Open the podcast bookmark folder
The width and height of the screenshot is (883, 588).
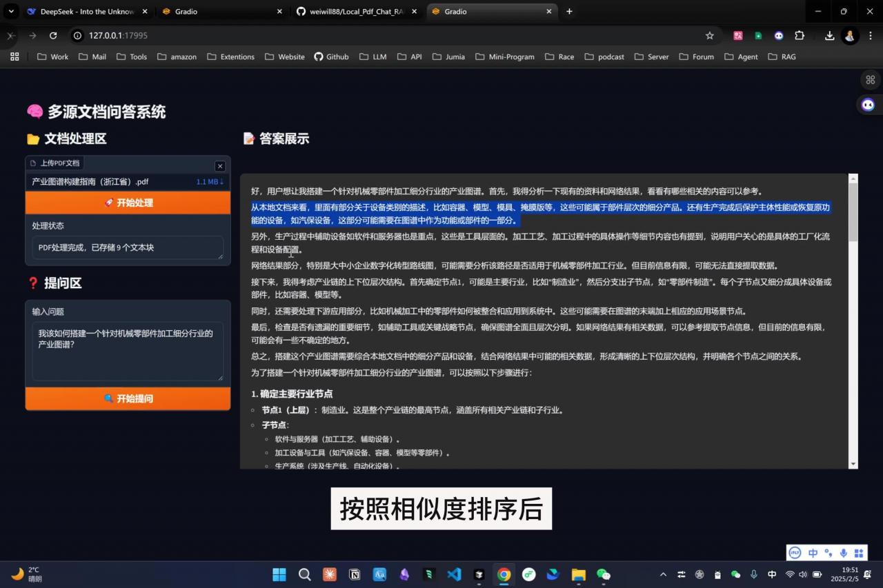tap(604, 57)
